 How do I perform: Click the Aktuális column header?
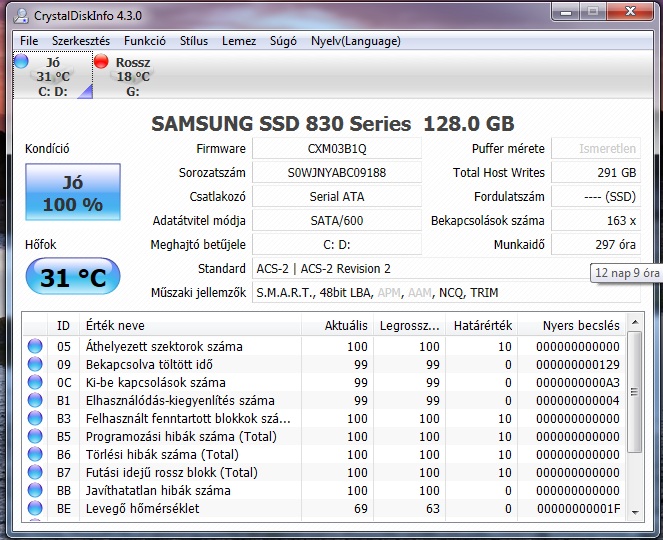pyautogui.click(x=337, y=326)
